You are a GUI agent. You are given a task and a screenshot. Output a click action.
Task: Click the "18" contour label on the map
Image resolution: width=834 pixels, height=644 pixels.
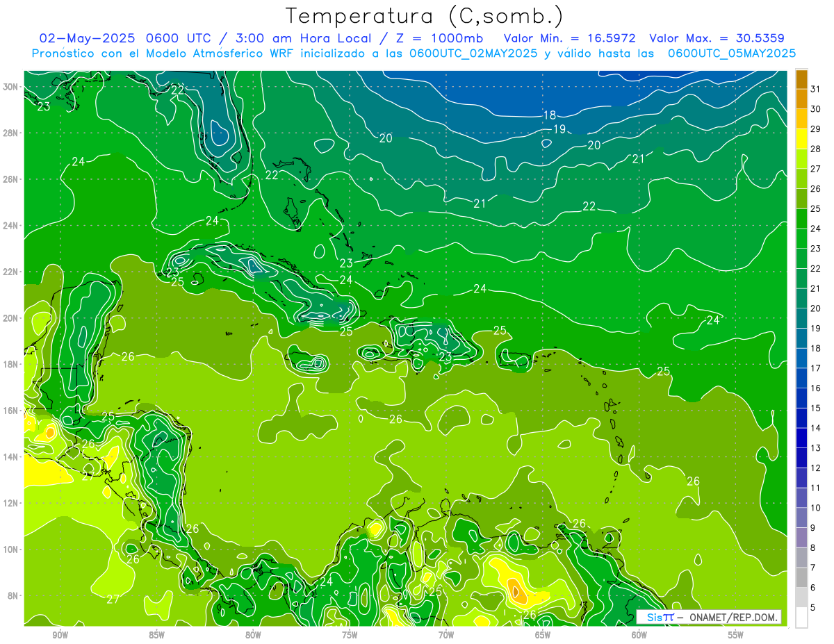[549, 115]
